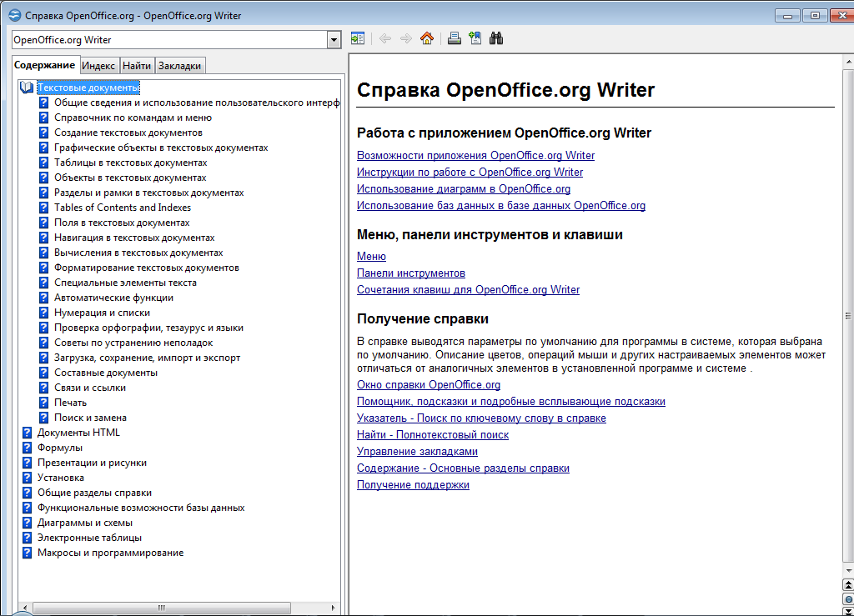854x616 pixels.
Task: Select Tables of Contents and Indexes
Action: point(123,208)
